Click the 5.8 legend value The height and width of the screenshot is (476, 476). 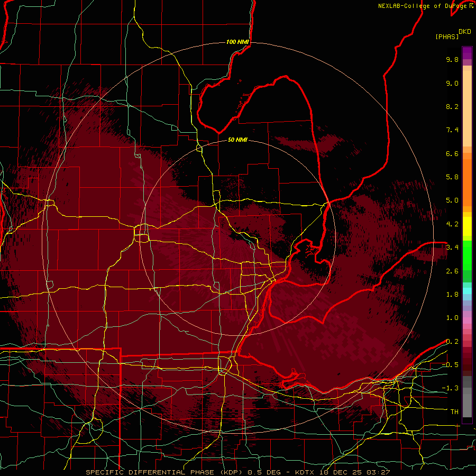coord(452,177)
